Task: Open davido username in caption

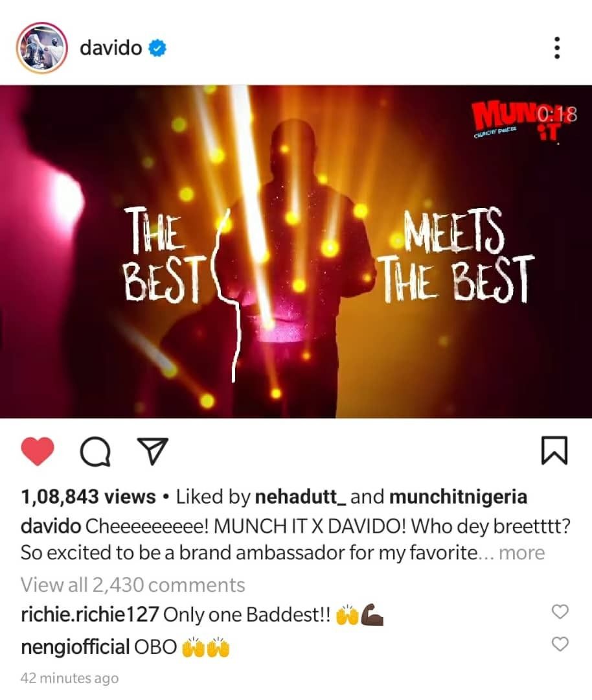Action: 51,526
